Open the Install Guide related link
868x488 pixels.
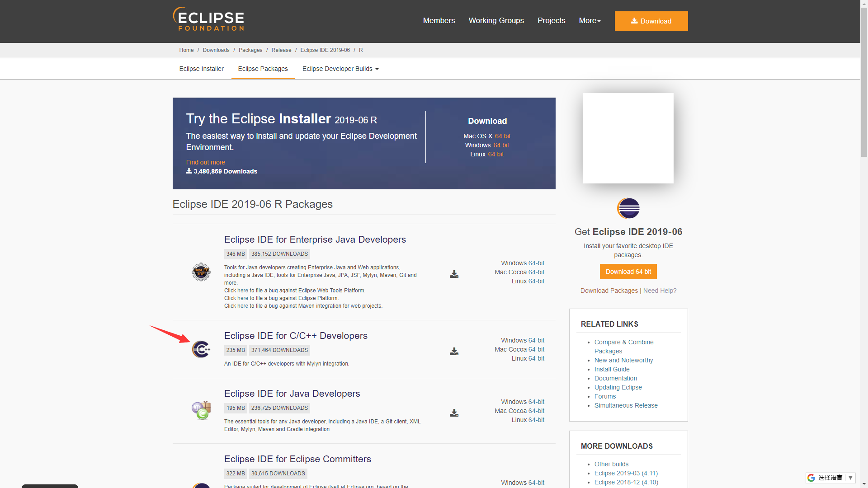[612, 369]
